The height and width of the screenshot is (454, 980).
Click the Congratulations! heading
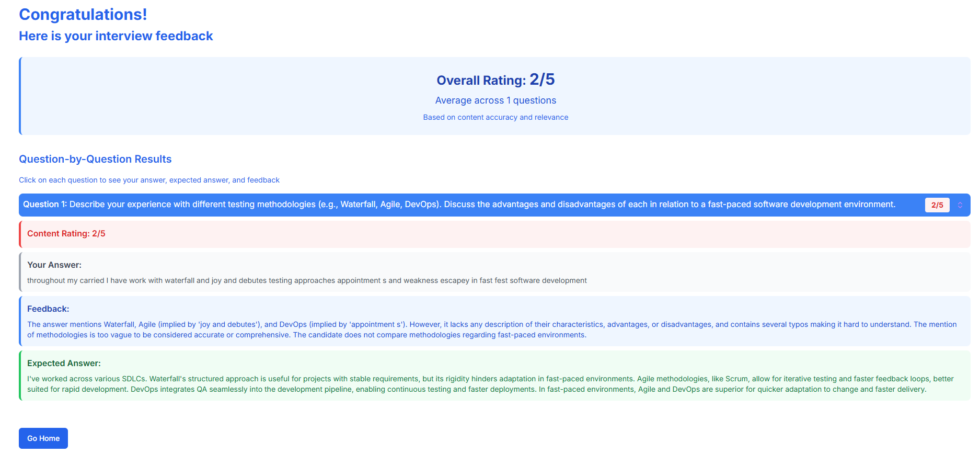tap(83, 15)
